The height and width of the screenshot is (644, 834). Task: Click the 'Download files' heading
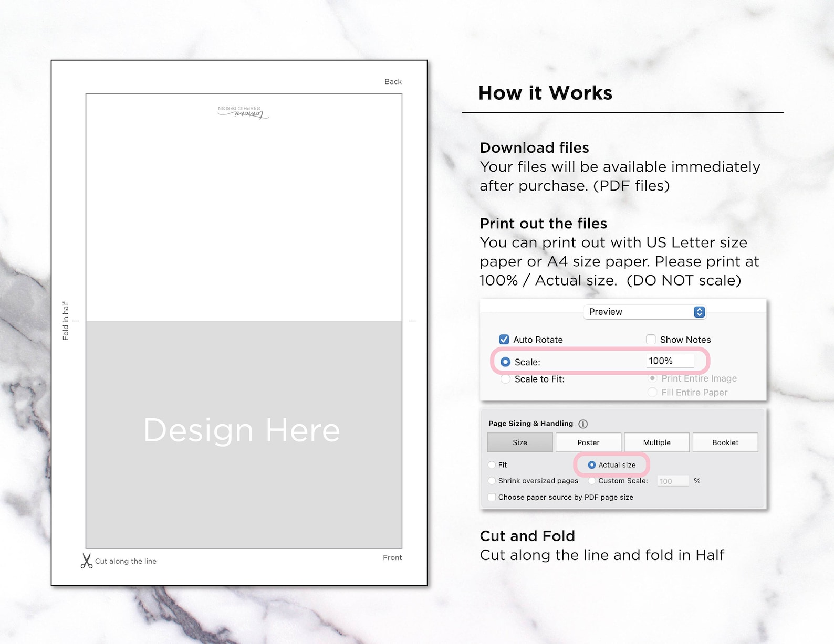pyautogui.click(x=534, y=147)
